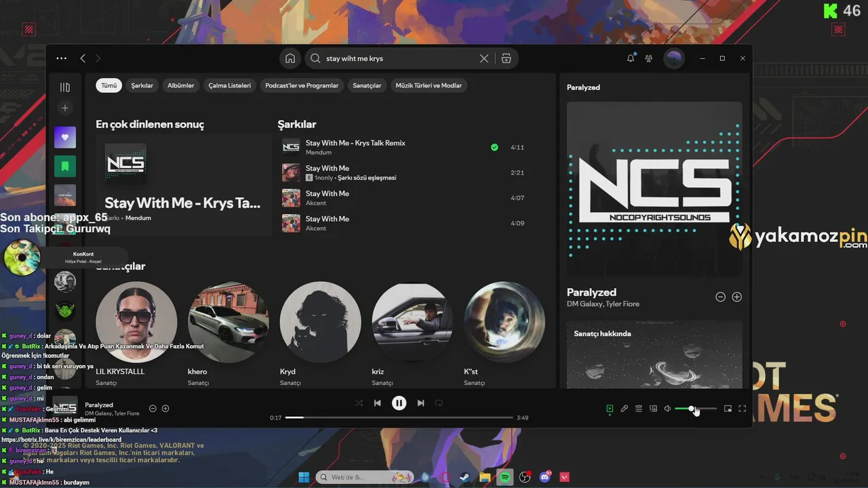Click green check on Krys Talk Remix

[494, 147]
